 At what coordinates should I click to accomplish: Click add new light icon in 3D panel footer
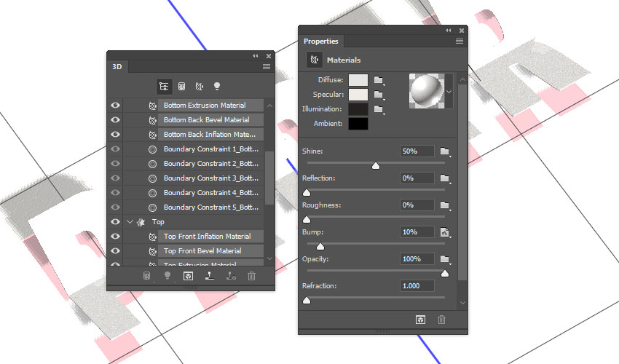tap(167, 276)
